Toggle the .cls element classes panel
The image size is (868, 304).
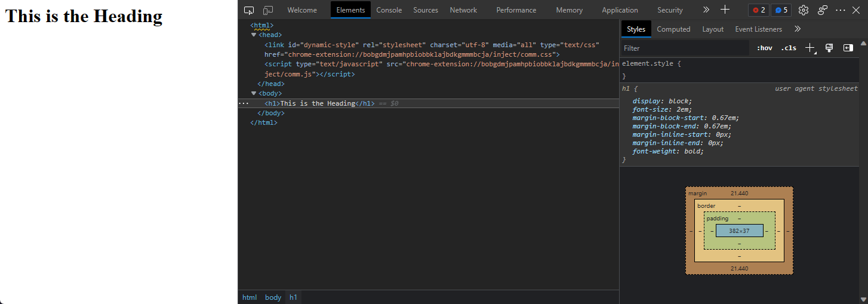pyautogui.click(x=789, y=48)
